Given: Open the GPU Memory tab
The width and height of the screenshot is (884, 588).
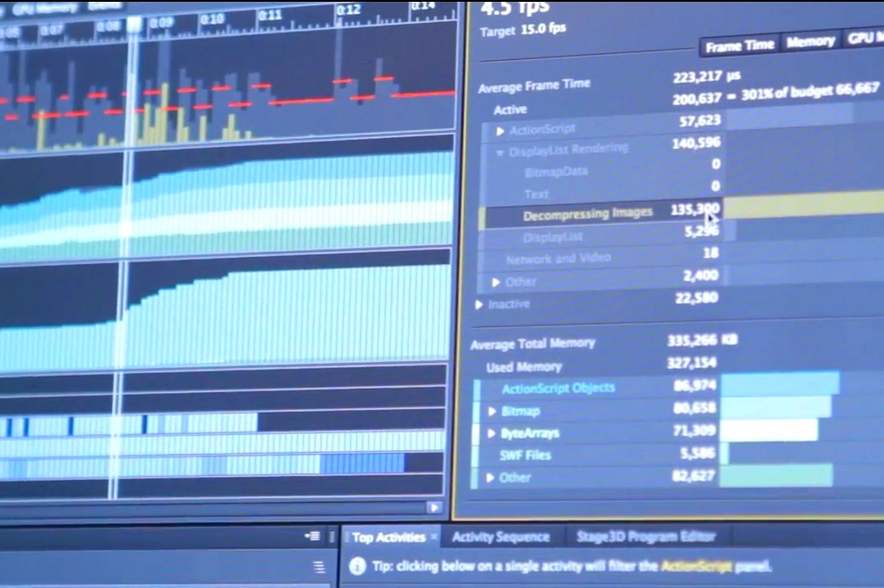Looking at the screenshot, I should point(867,39).
